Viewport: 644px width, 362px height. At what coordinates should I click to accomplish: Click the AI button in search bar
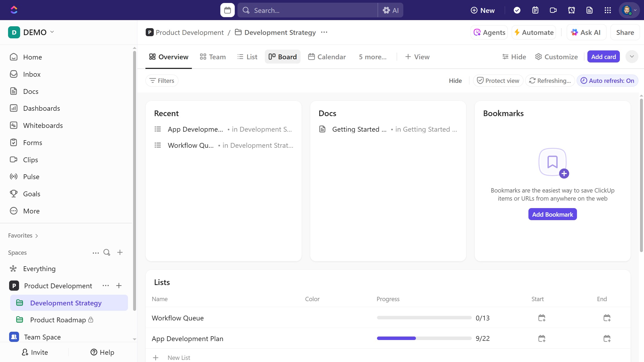click(x=391, y=10)
